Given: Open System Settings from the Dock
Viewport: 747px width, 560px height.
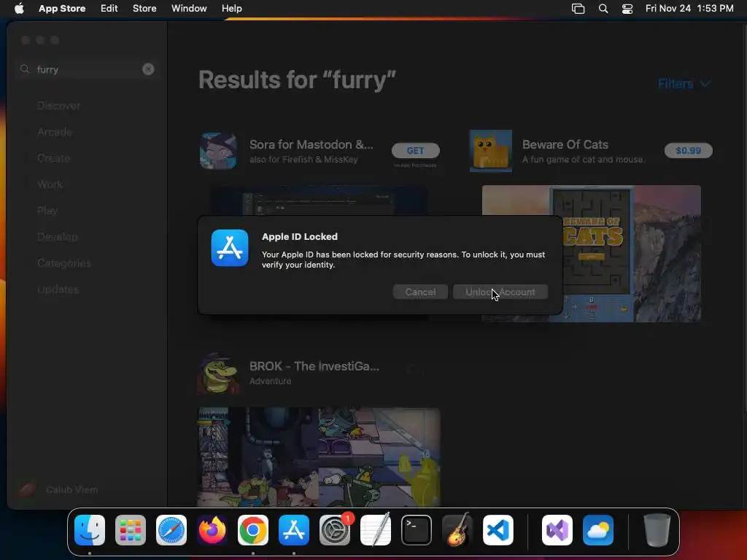Looking at the screenshot, I should coord(335,530).
